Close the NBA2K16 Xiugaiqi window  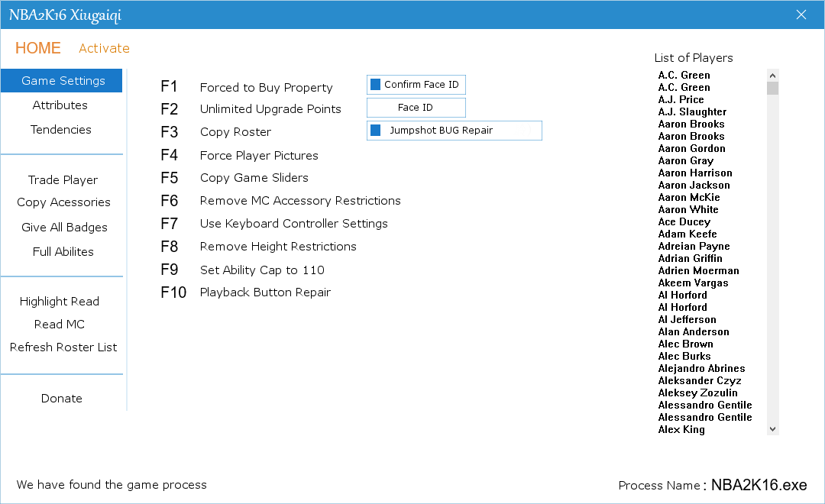[x=801, y=15]
